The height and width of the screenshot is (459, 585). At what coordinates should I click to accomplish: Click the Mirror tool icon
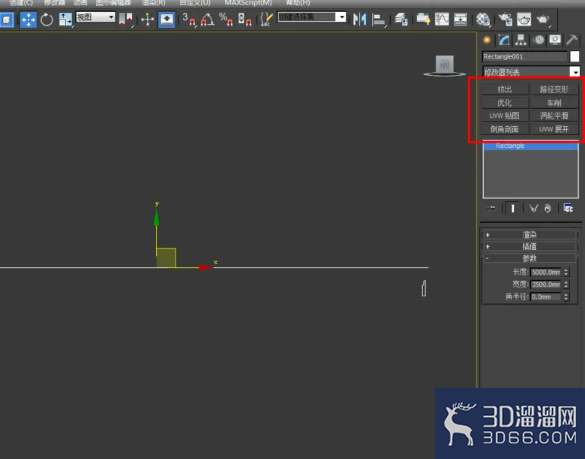click(x=360, y=19)
